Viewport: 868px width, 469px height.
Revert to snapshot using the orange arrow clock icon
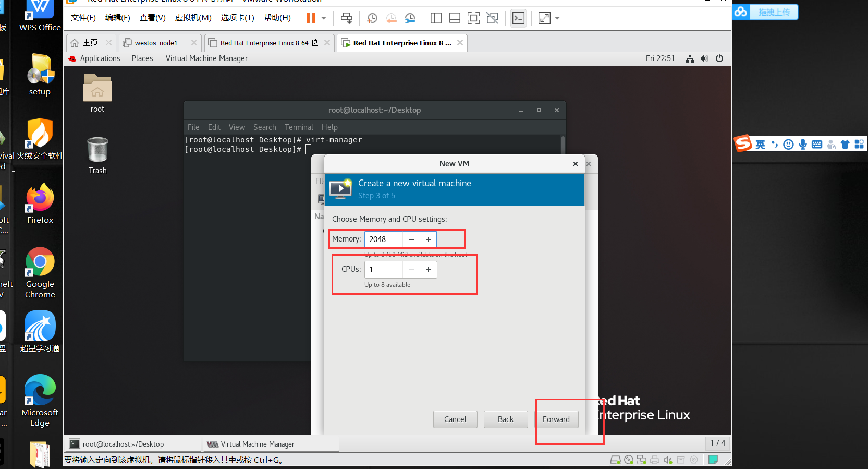[x=391, y=18]
